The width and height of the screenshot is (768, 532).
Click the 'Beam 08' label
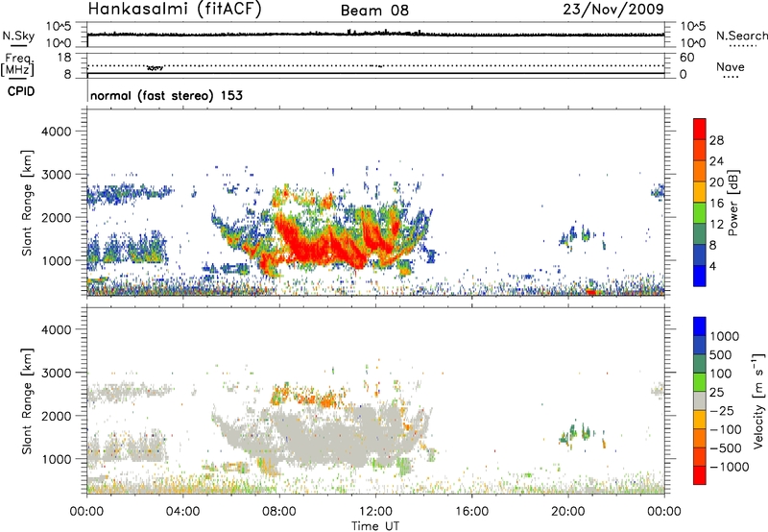pos(374,11)
